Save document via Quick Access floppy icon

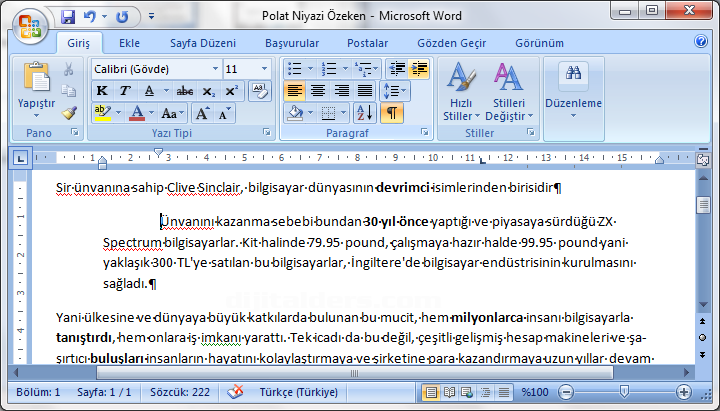(x=68, y=17)
